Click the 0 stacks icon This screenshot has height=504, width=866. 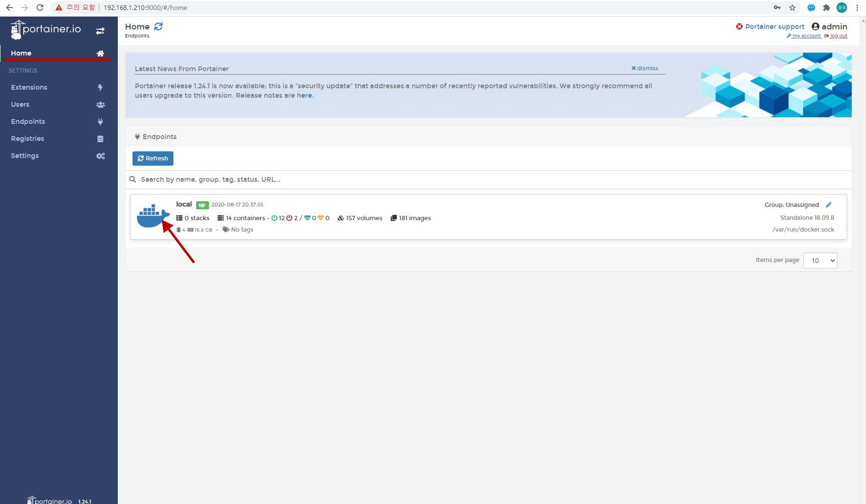(x=179, y=218)
